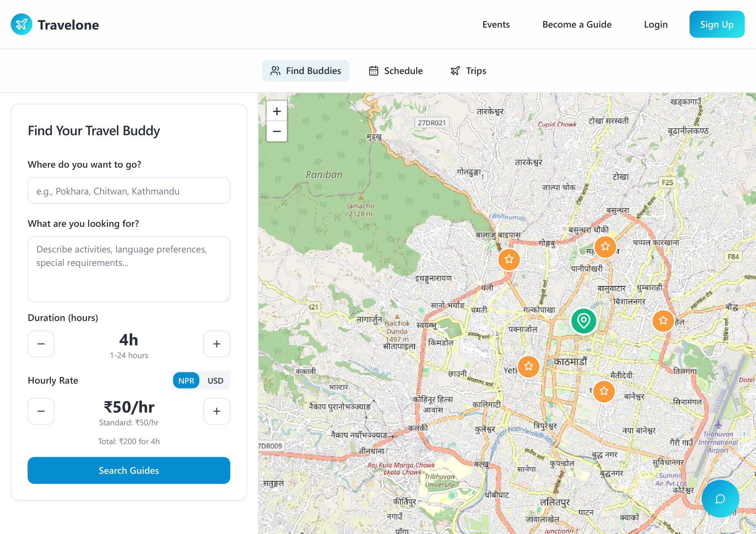Open the Become a Guide link
This screenshot has height=534, width=756.
[x=577, y=24]
